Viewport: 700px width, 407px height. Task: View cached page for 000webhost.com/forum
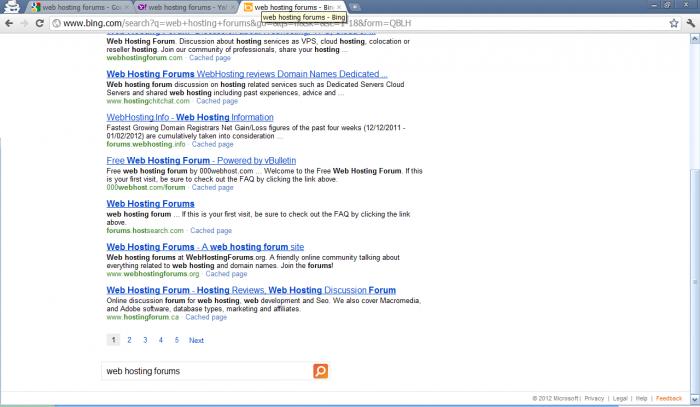[x=212, y=187]
